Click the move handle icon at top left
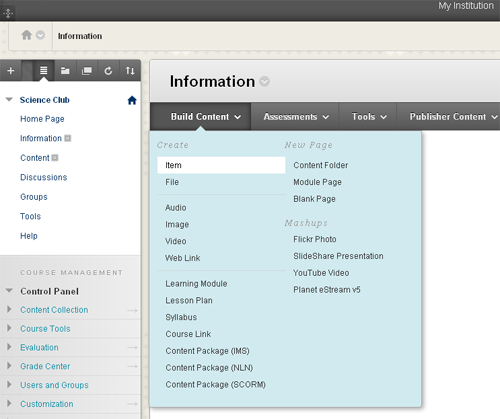The image size is (500, 419). [x=8, y=13]
